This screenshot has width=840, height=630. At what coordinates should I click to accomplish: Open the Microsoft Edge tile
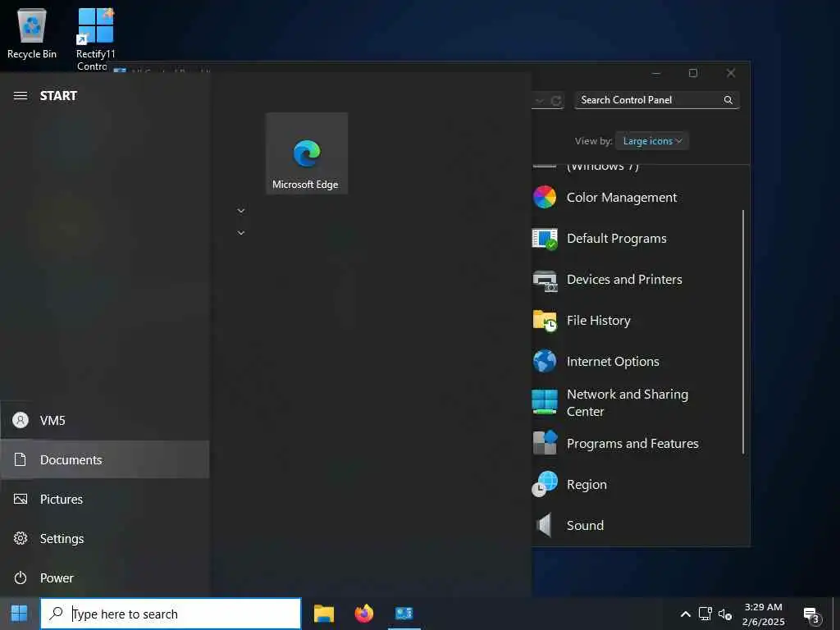coord(307,153)
